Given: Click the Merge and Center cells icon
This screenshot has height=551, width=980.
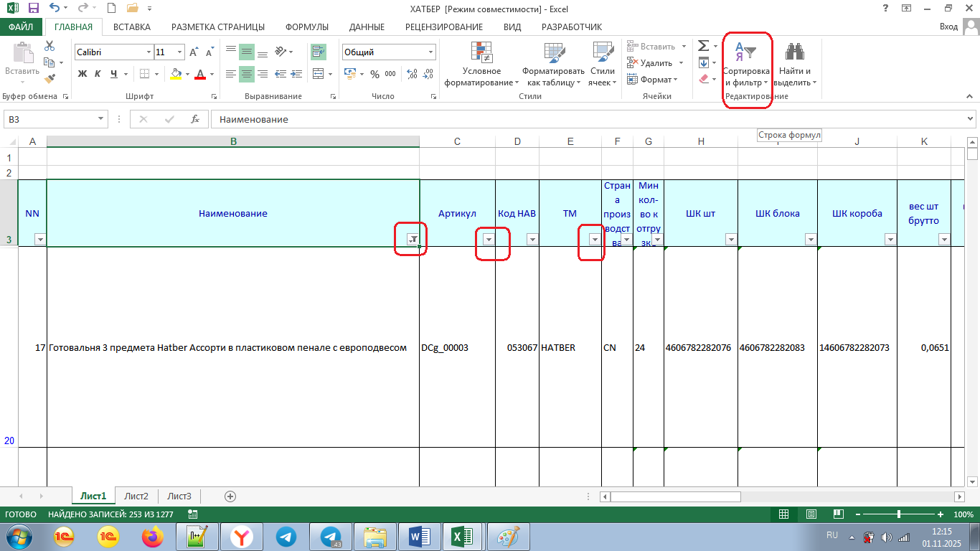Looking at the screenshot, I should 319,74.
